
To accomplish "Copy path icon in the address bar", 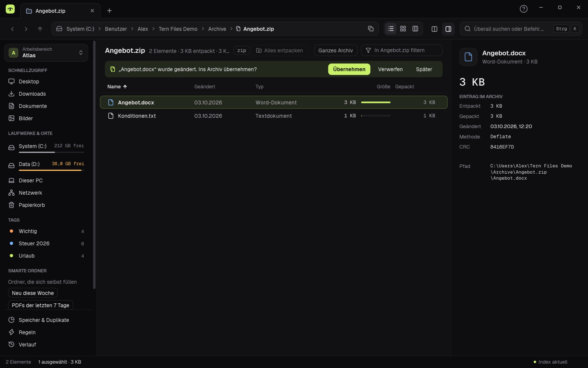I will coord(370,29).
